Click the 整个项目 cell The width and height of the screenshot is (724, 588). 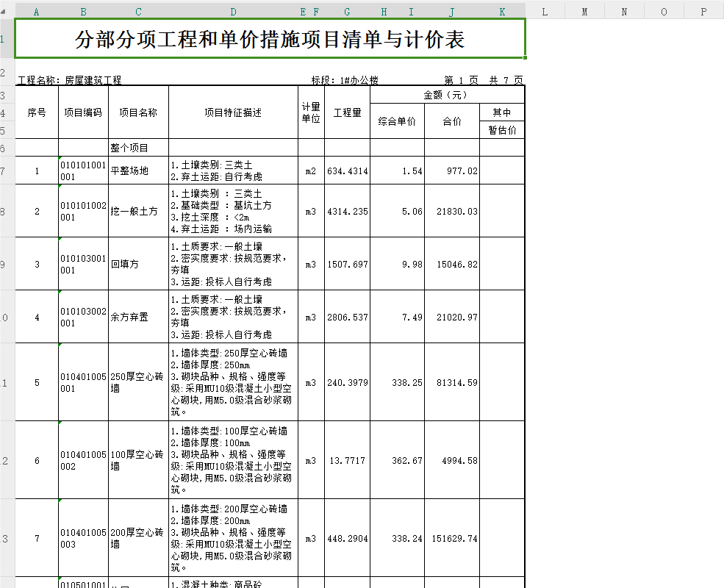coord(138,148)
